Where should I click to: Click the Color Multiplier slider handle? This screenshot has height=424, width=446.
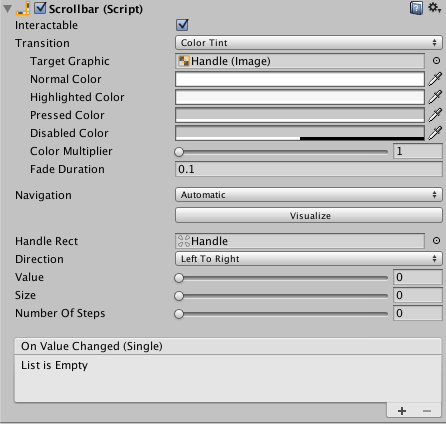coord(179,152)
